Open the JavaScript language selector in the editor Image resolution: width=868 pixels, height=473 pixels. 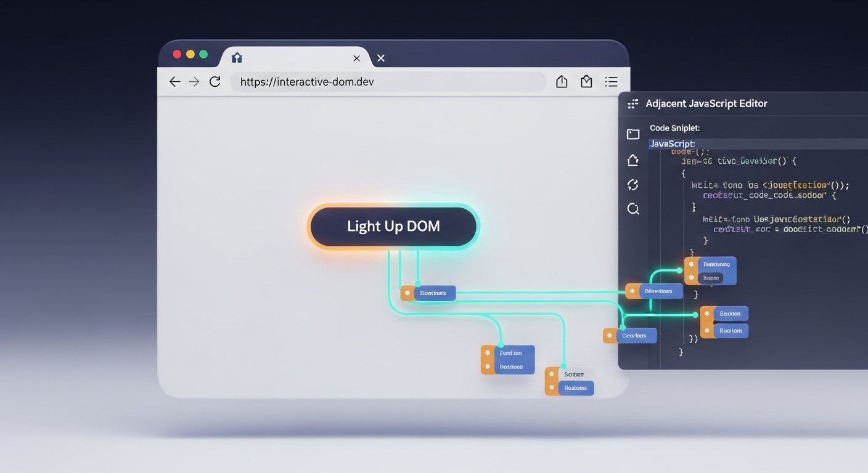673,144
